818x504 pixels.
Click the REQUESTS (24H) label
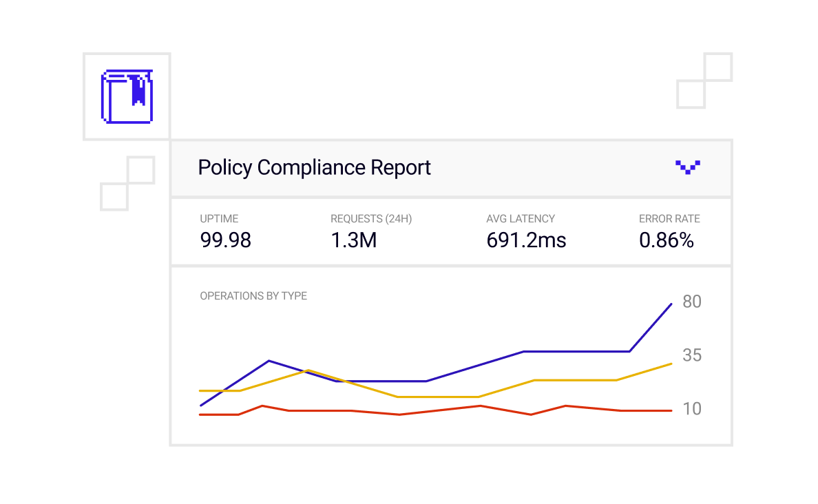(x=371, y=219)
